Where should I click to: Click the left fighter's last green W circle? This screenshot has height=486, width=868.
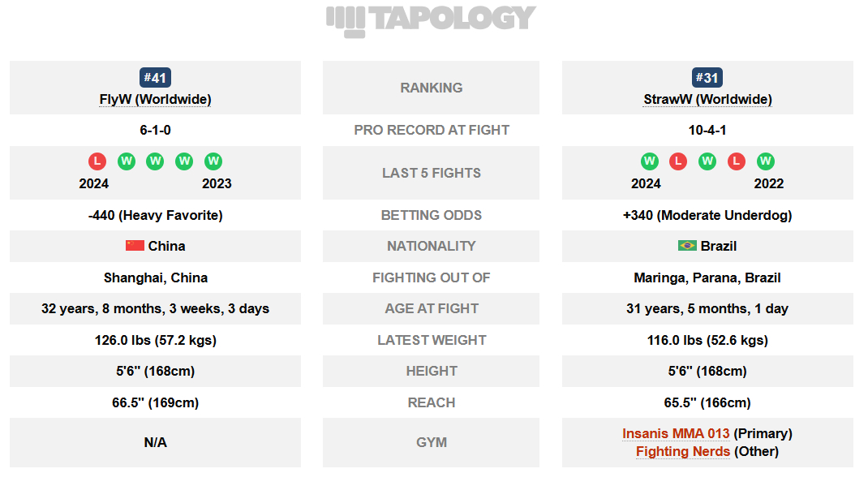[213, 161]
